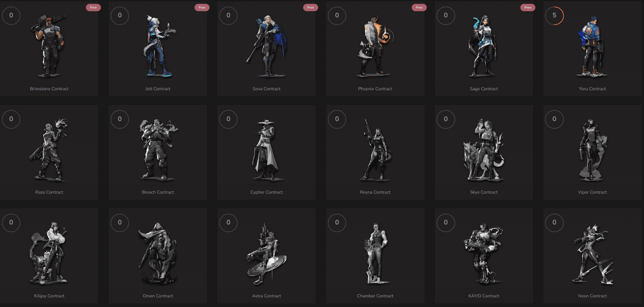This screenshot has width=644, height=307.
Task: Select the grayscale Cypher figure
Action: 267,150
